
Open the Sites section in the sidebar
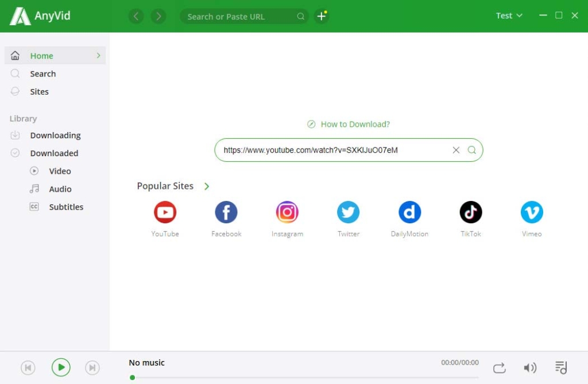(x=39, y=92)
